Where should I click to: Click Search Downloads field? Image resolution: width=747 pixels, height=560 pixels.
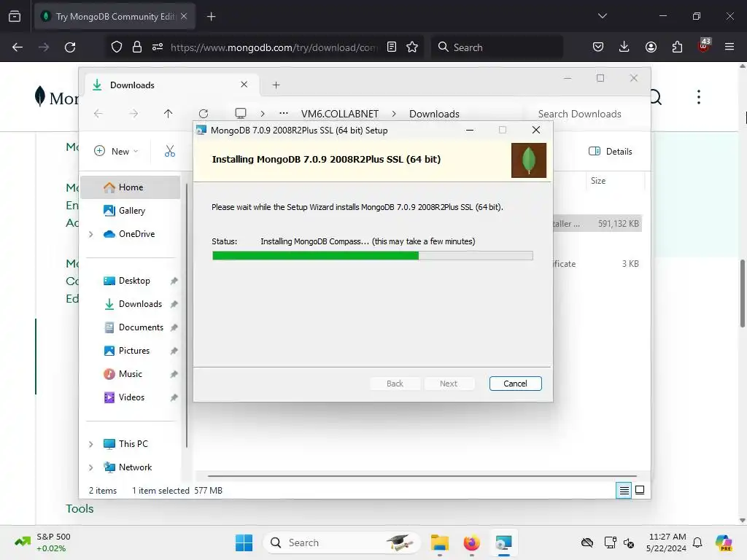(580, 114)
